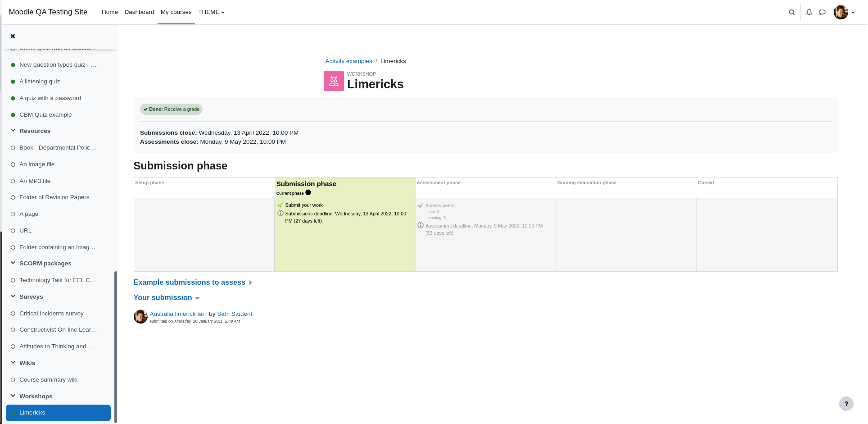
Task: Open the help question mark button
Action: 846,404
